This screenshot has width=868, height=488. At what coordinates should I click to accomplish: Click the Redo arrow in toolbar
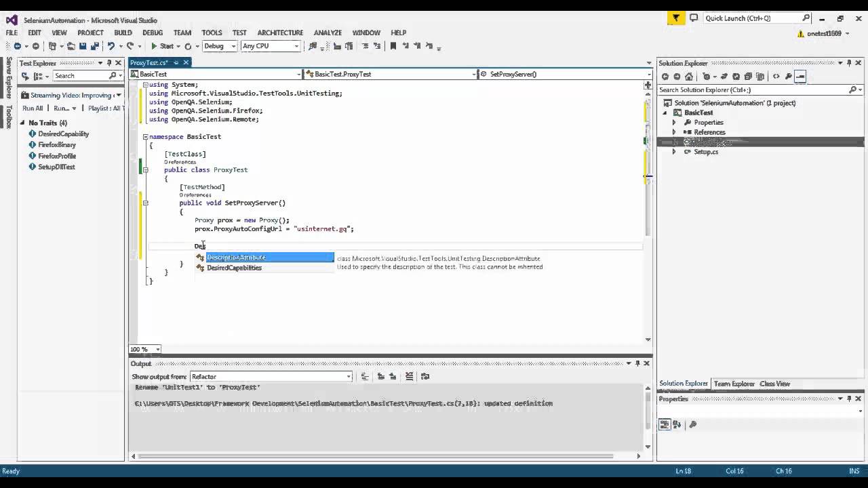click(130, 46)
